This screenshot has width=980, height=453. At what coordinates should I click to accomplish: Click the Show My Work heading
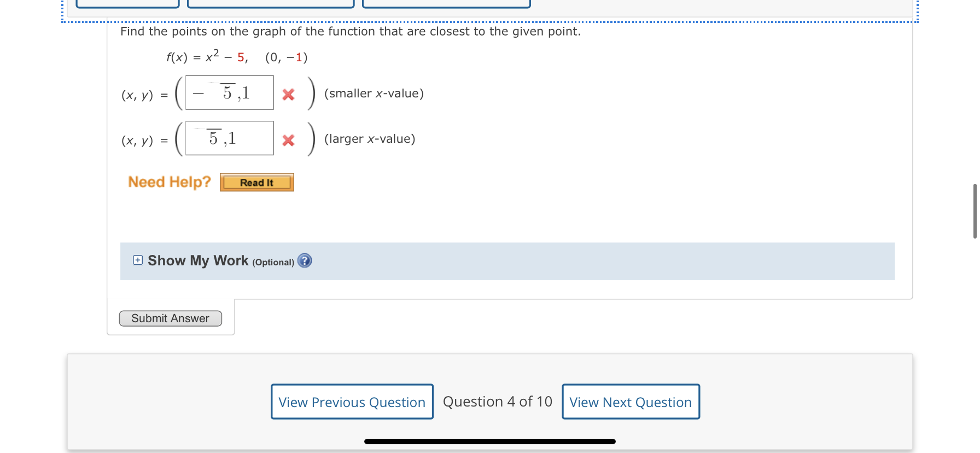[x=197, y=260]
